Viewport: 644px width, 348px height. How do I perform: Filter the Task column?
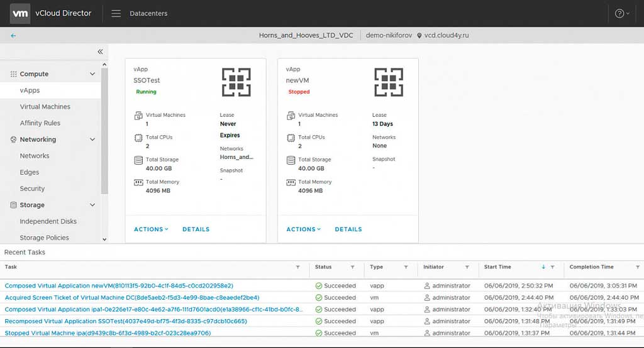click(x=297, y=267)
